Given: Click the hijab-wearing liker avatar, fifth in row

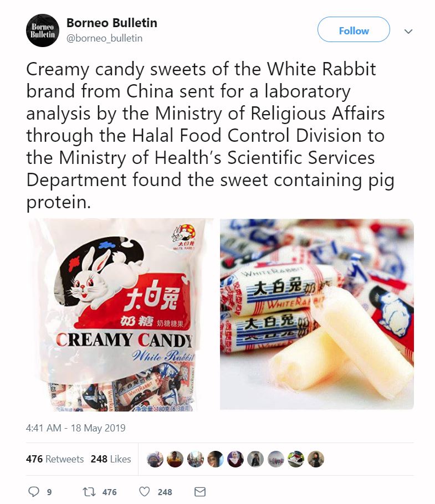Looking at the screenshot, I should pos(236,459).
